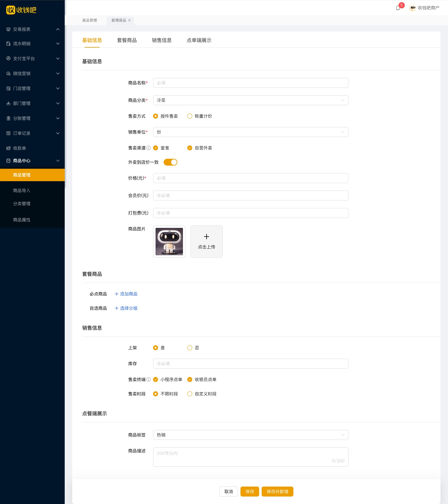The image size is (448, 504).
Task: Click the 商品中心 sidebar icon
Action: (x=8, y=161)
